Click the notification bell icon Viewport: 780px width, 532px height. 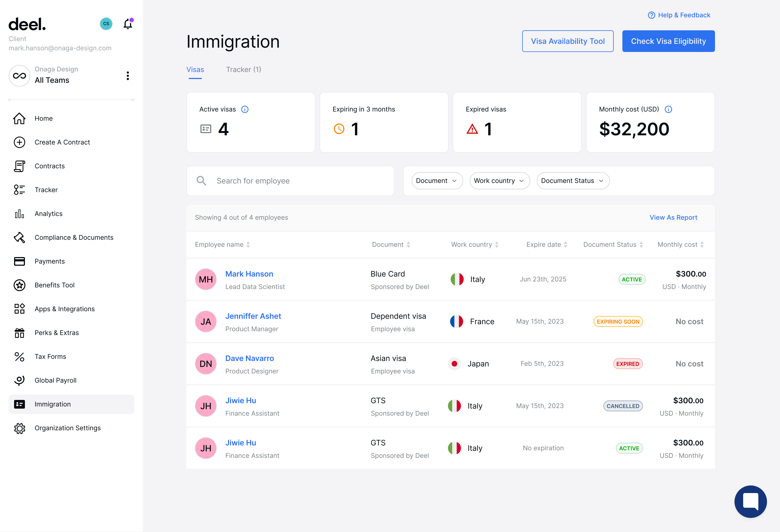(128, 24)
